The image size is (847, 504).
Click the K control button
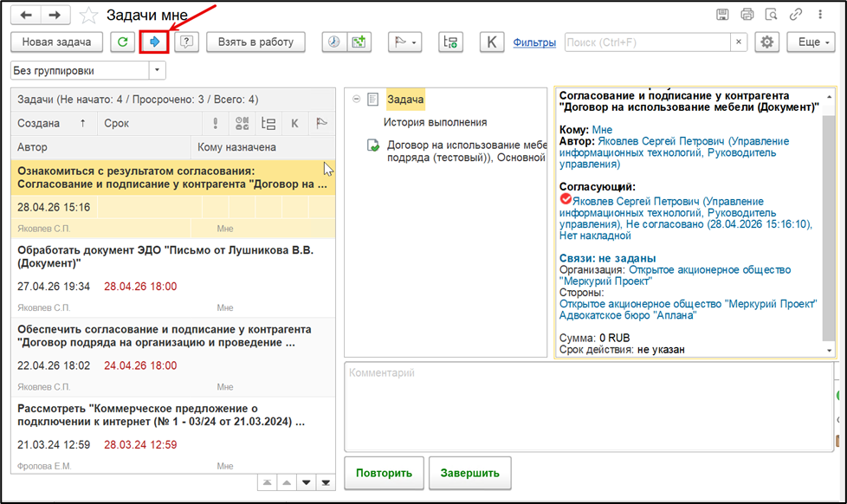(x=492, y=42)
